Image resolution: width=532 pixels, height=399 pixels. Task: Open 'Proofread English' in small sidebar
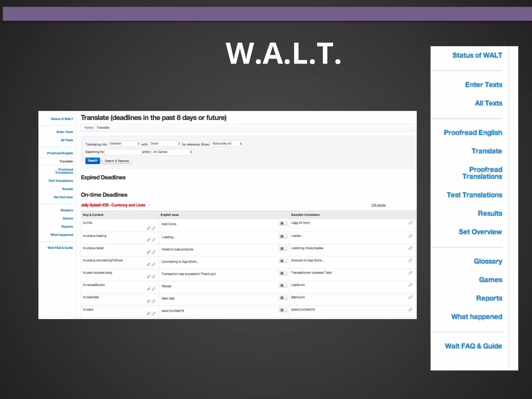[x=60, y=153]
